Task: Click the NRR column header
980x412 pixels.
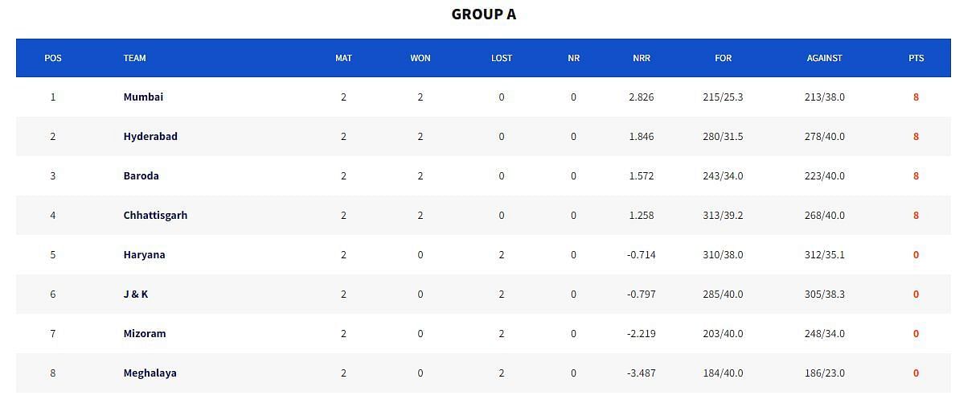Action: (642, 58)
